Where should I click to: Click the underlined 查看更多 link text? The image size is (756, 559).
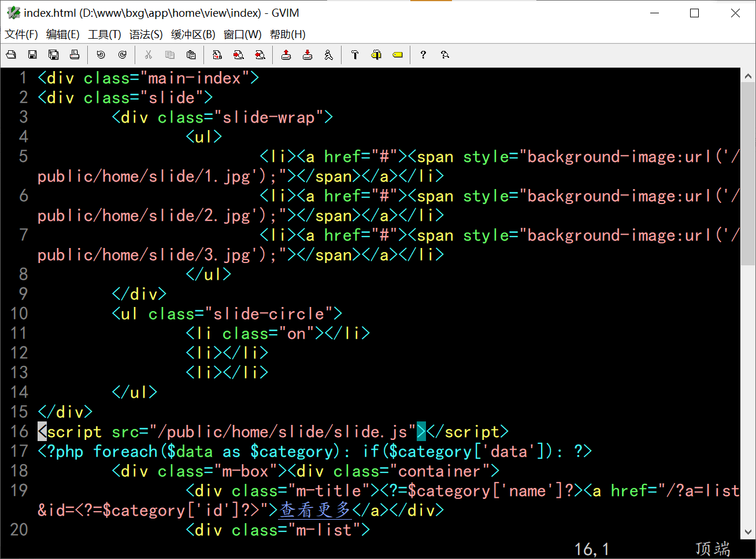point(315,510)
